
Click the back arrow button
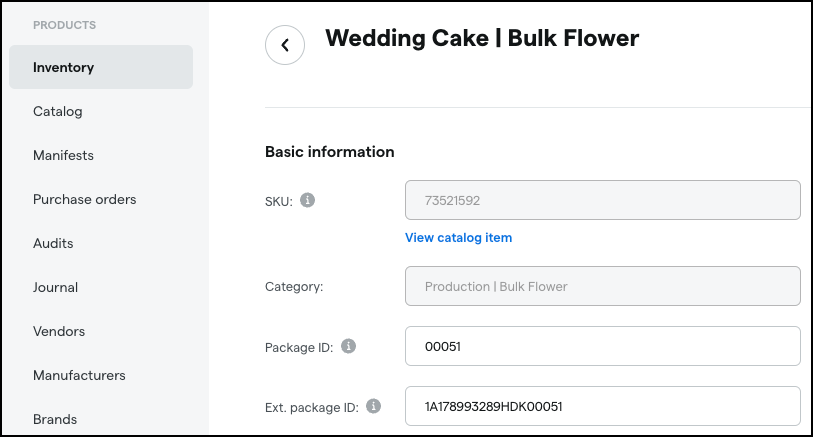coord(285,45)
